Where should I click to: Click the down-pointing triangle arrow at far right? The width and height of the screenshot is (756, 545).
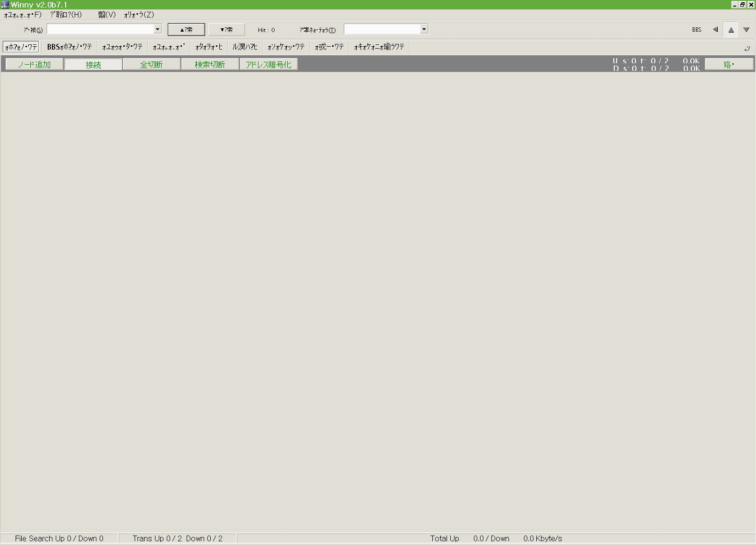(x=746, y=30)
